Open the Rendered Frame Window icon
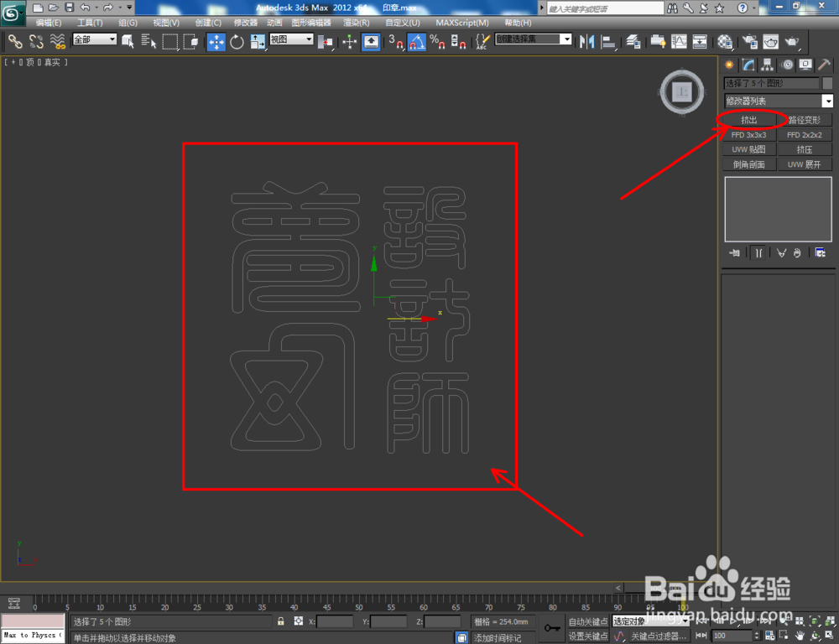839x644 pixels. coord(770,42)
